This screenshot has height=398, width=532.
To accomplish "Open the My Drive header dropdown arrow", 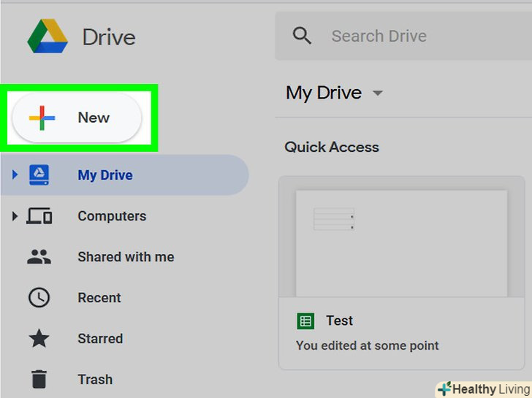I will (378, 93).
